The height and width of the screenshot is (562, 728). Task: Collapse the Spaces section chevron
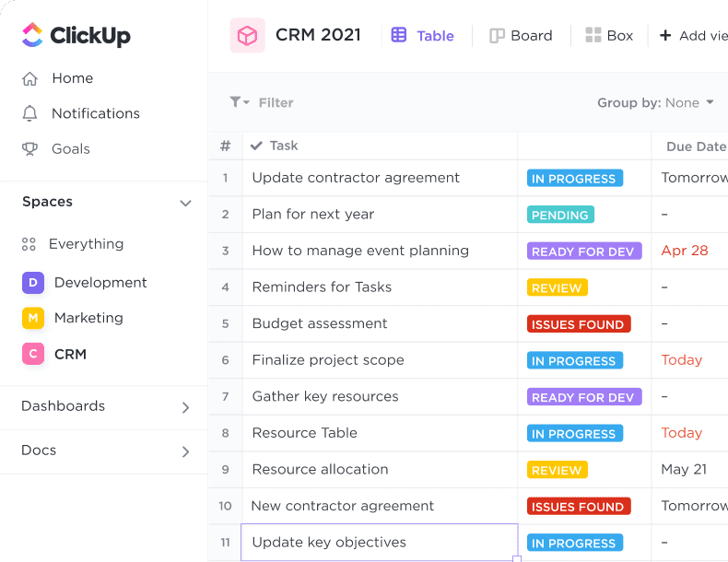click(186, 204)
